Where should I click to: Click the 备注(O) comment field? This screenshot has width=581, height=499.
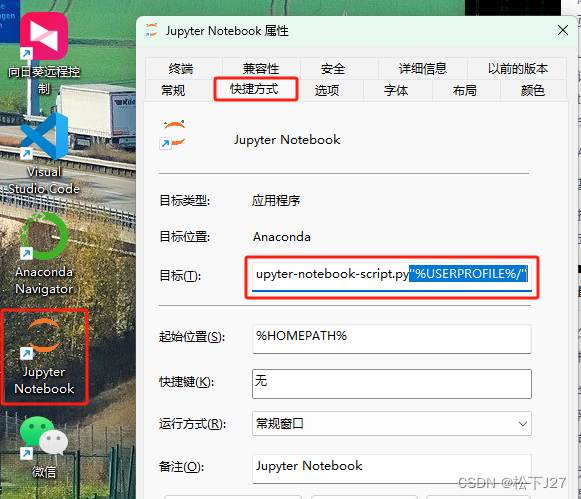pyautogui.click(x=392, y=468)
